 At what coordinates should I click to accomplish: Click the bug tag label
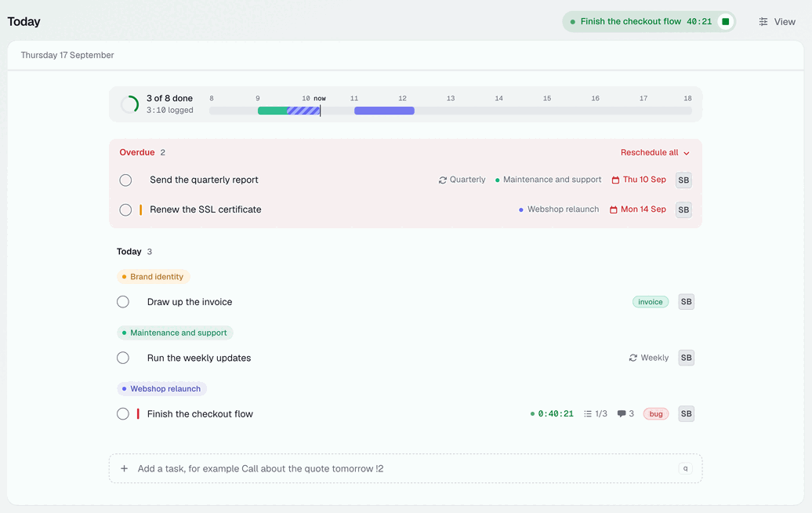coord(656,413)
